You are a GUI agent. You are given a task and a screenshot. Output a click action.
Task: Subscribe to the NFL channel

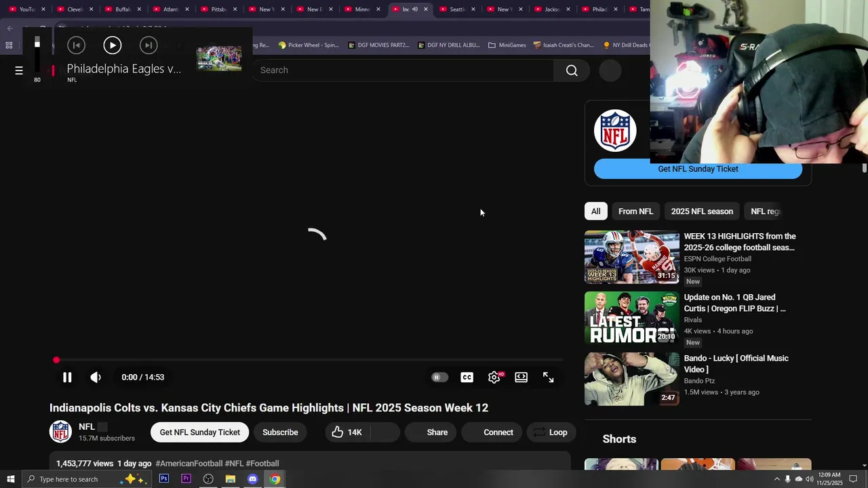[x=280, y=432]
